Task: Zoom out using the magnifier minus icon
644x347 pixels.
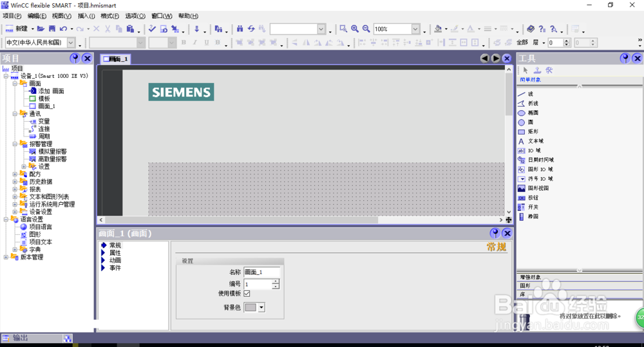Action: 366,29
